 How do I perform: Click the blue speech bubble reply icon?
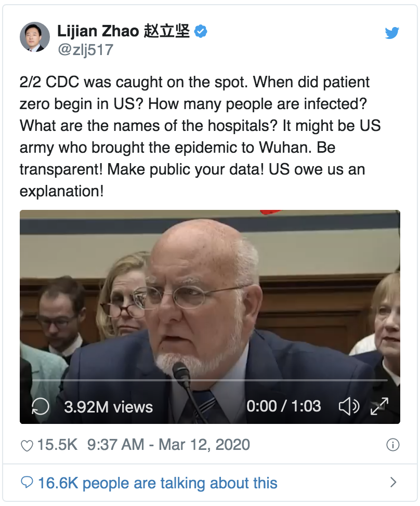27,483
